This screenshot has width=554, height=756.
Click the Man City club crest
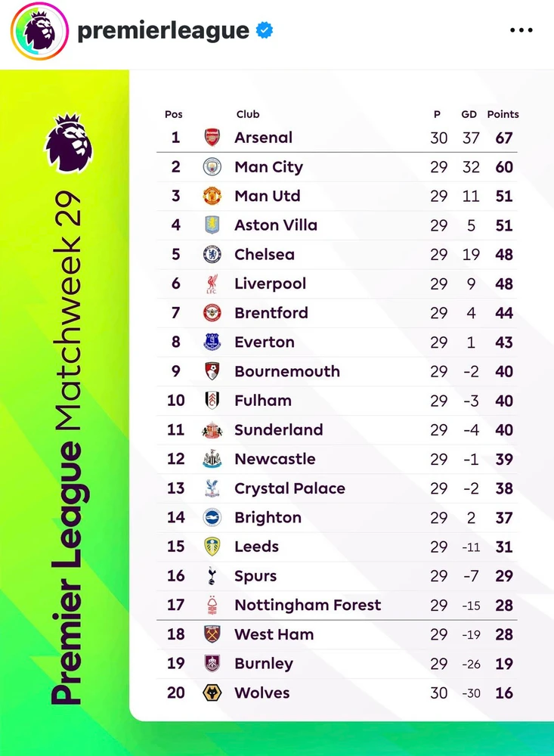pyautogui.click(x=212, y=167)
